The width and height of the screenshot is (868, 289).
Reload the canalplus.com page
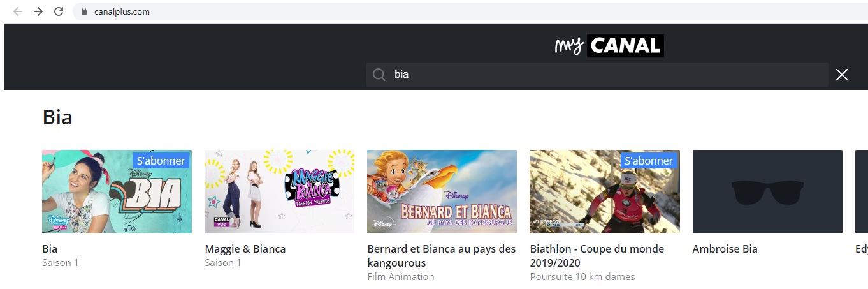pos(59,11)
